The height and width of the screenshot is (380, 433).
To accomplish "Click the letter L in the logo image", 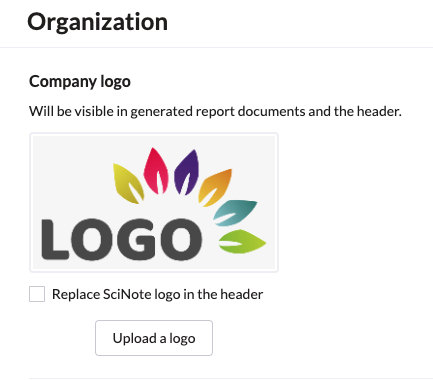I will coord(54,239).
